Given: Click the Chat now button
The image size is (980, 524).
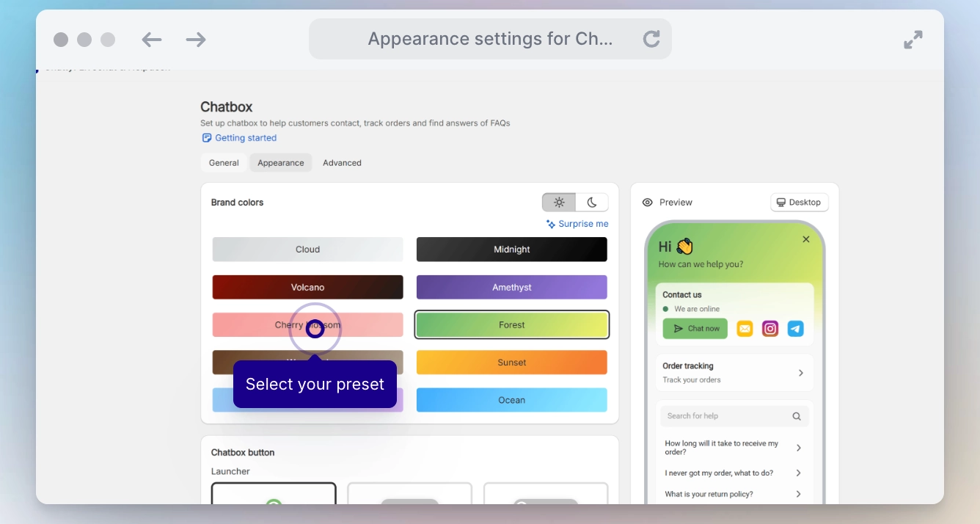Looking at the screenshot, I should 695,329.
